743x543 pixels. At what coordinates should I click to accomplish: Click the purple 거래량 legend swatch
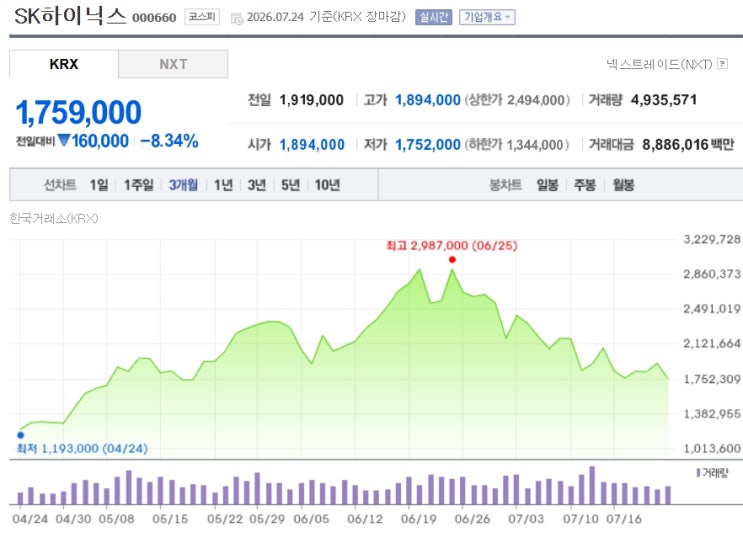[698, 472]
